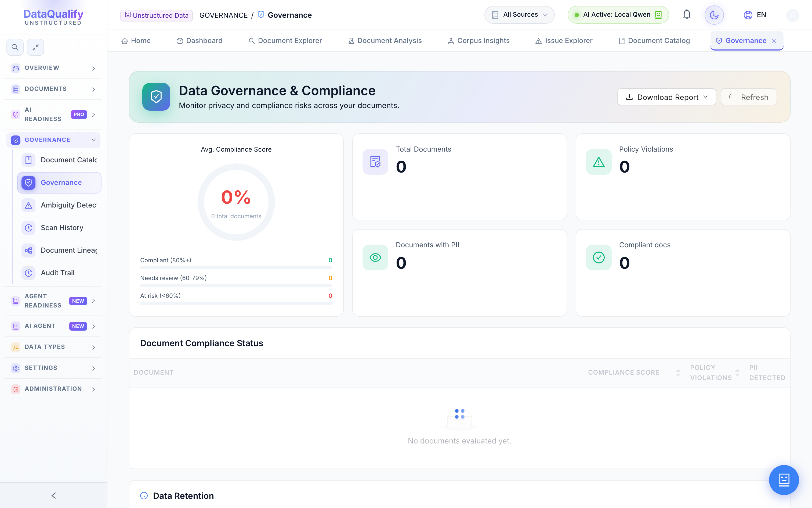Toggle dark mode moon icon

click(x=714, y=15)
